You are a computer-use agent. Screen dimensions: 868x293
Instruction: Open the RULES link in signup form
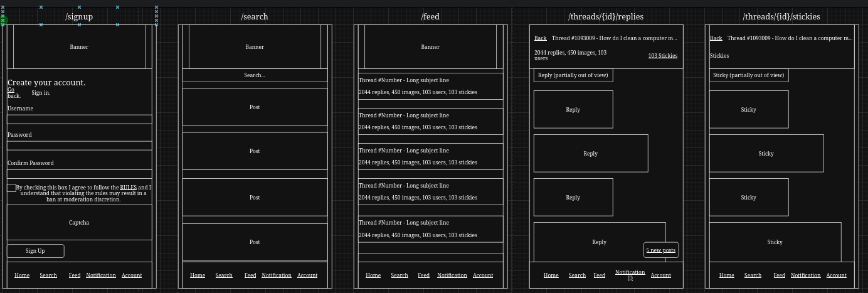pyautogui.click(x=128, y=188)
